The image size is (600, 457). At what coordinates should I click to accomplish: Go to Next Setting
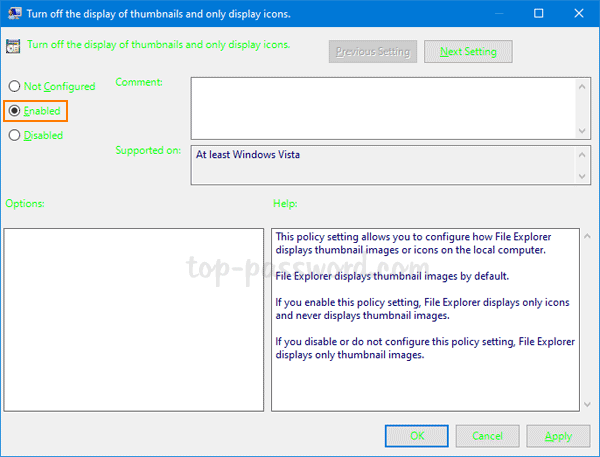[x=468, y=51]
